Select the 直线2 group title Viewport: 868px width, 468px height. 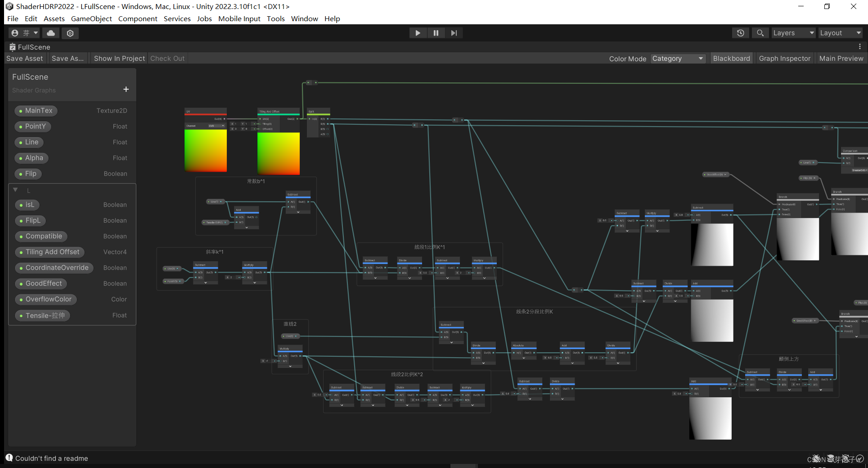(x=290, y=324)
